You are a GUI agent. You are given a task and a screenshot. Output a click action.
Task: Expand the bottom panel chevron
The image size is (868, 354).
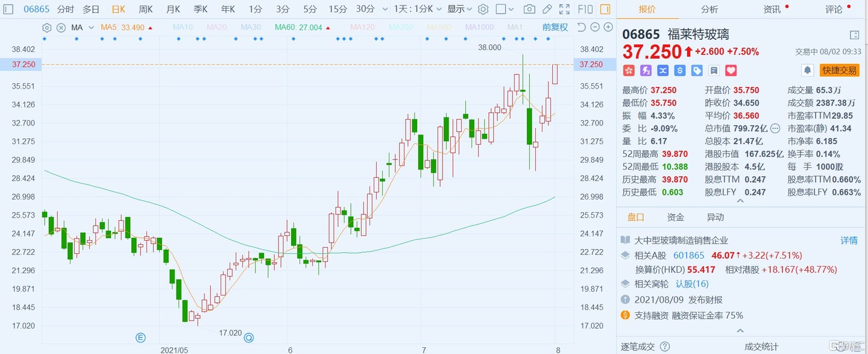740,330
